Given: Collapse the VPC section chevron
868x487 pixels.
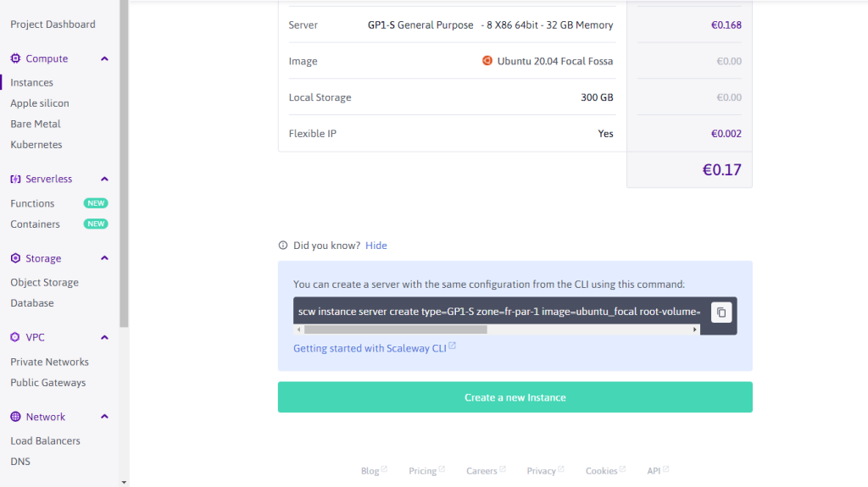Looking at the screenshot, I should pyautogui.click(x=104, y=337).
